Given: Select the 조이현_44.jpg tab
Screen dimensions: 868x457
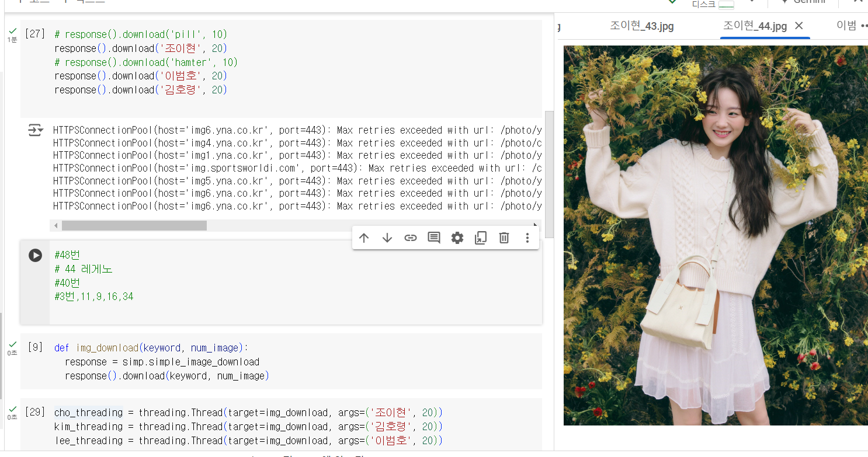Looking at the screenshot, I should [x=755, y=26].
